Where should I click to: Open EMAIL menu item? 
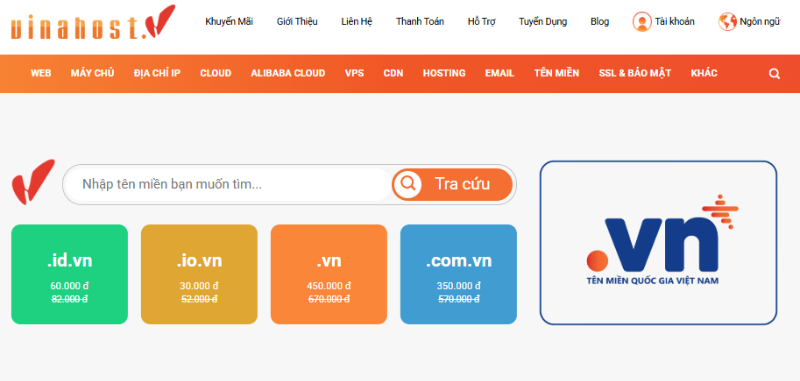coord(499,73)
